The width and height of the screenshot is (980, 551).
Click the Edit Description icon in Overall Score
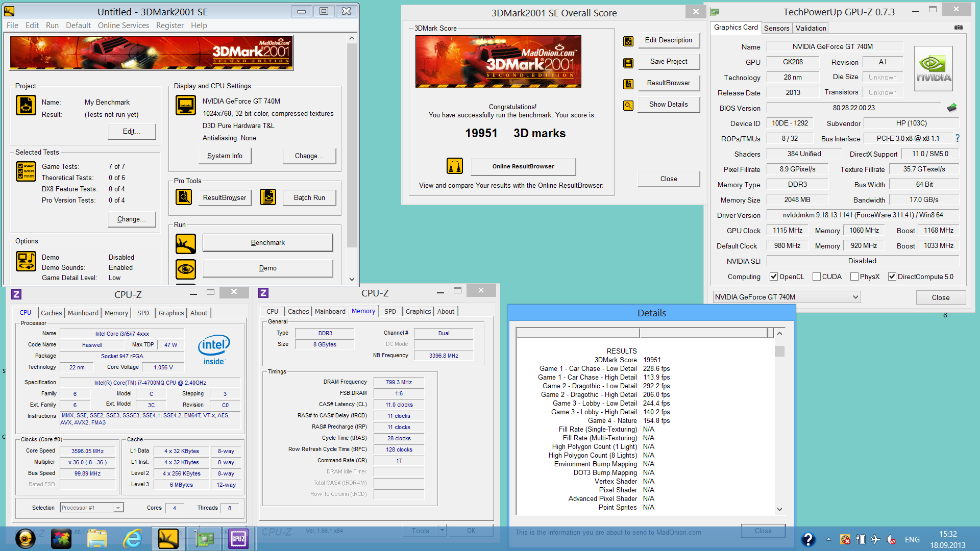click(x=628, y=41)
